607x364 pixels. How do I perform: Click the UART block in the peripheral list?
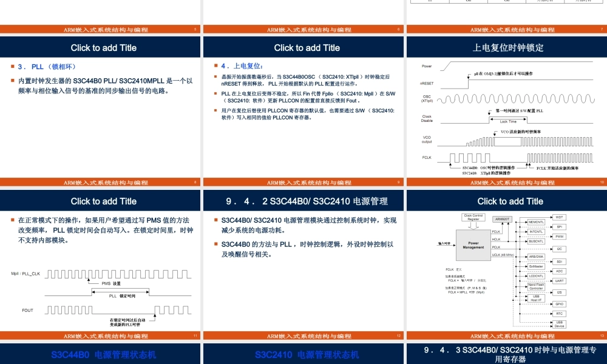click(559, 281)
